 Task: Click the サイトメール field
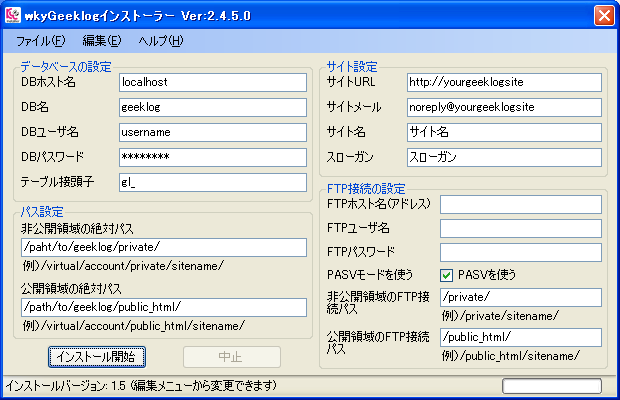pos(504,107)
